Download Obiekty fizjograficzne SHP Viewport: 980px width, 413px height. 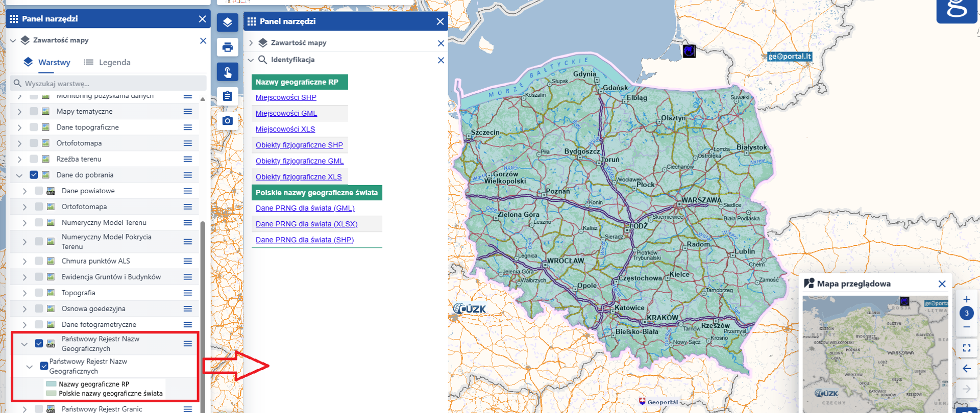tap(299, 145)
